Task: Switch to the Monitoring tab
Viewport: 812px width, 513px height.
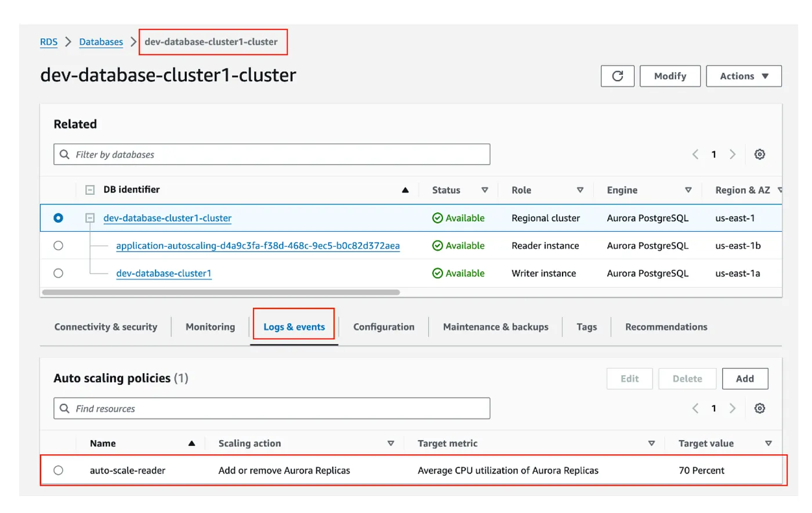Action: pyautogui.click(x=210, y=327)
